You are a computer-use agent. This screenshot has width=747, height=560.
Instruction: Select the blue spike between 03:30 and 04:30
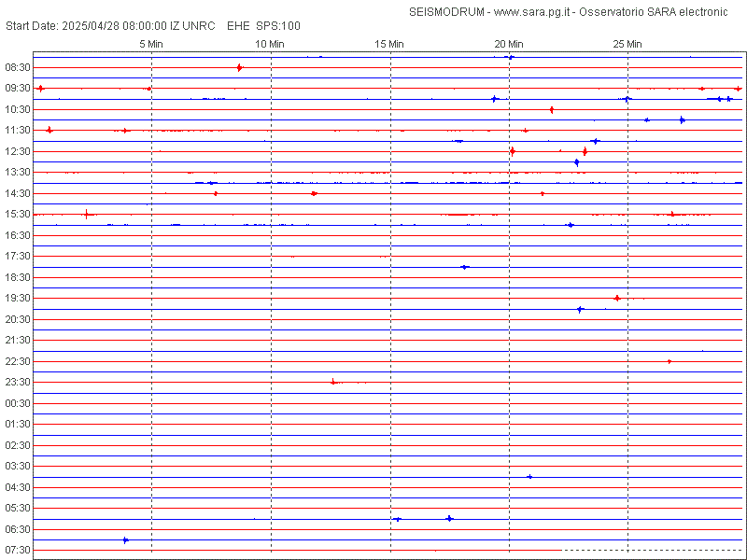coord(529,477)
